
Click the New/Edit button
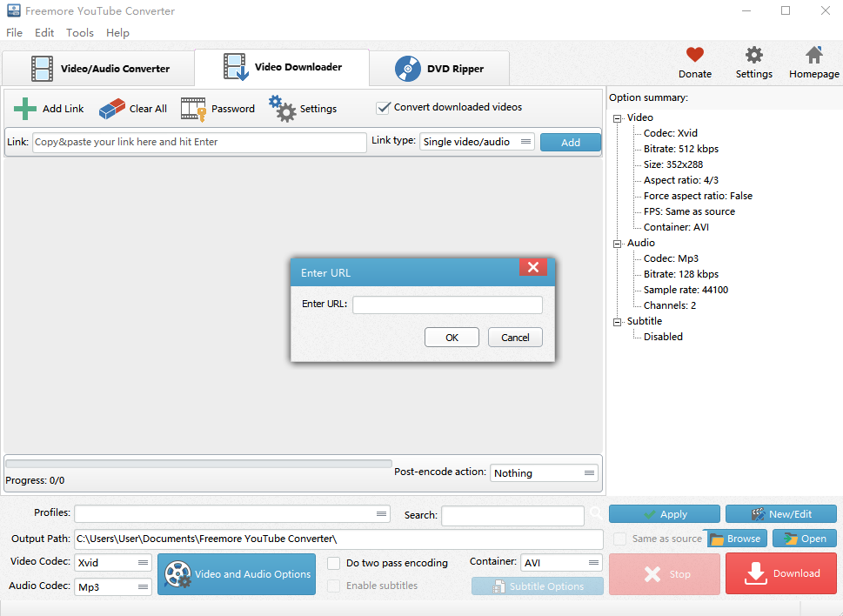pos(781,514)
